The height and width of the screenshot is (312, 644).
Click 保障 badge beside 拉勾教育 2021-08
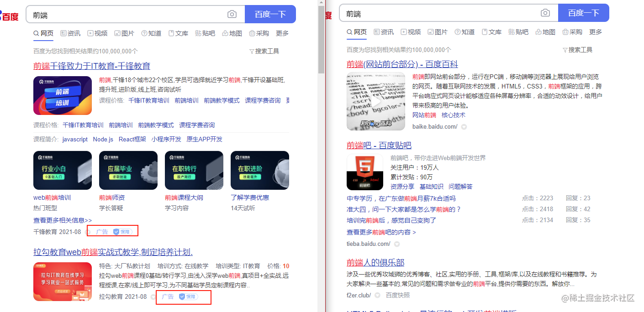tap(188, 296)
